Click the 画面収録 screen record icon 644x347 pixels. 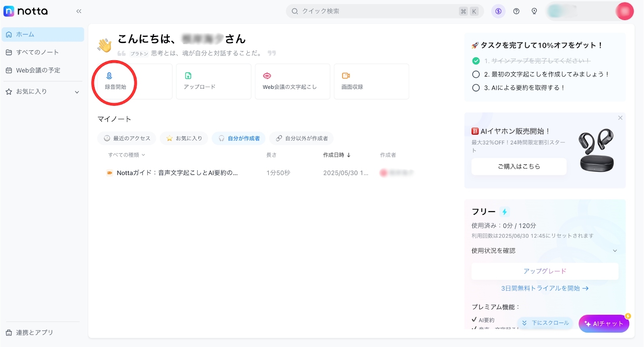(346, 76)
